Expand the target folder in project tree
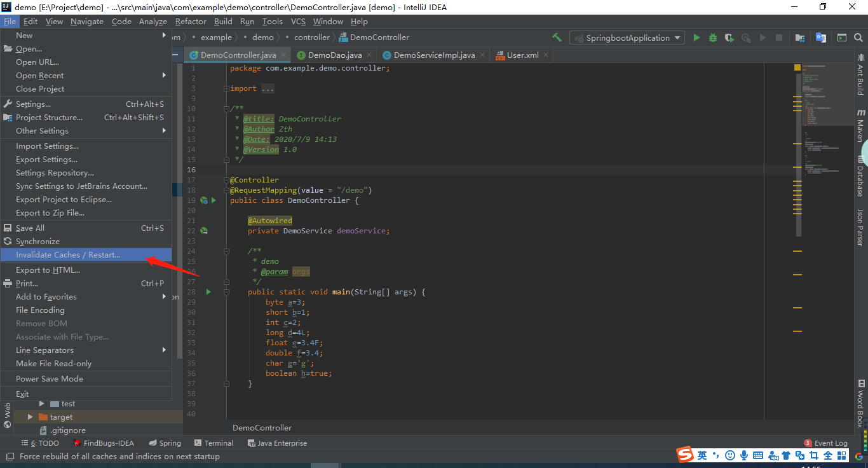This screenshot has height=468, width=868. pyautogui.click(x=30, y=417)
